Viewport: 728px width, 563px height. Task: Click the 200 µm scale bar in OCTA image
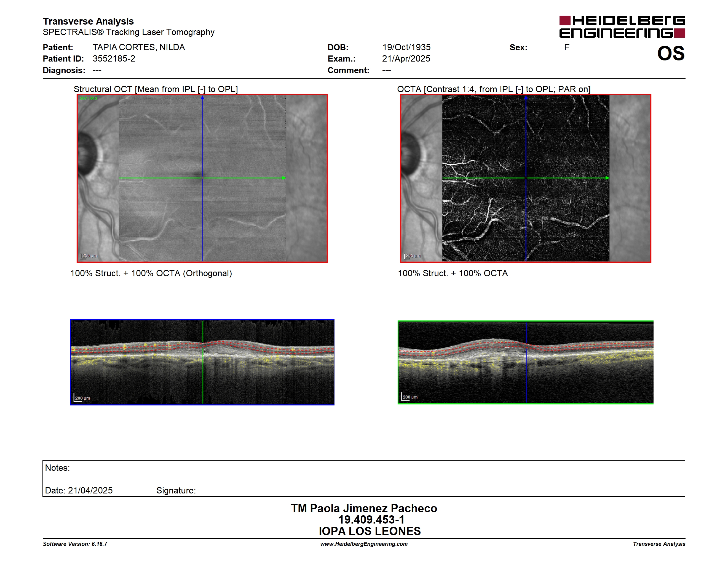[412, 256]
